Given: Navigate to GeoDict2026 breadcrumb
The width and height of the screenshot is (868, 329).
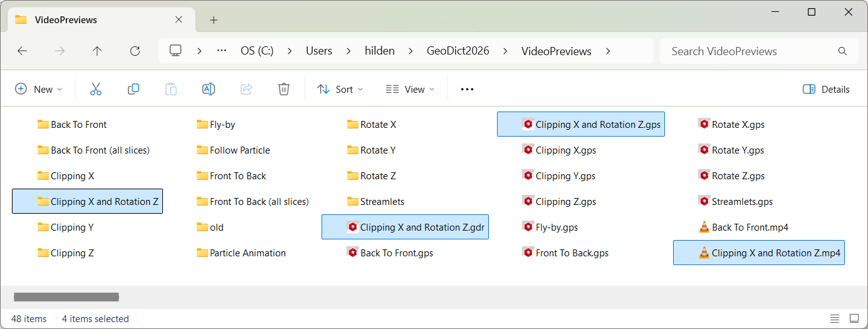Looking at the screenshot, I should pos(458,51).
